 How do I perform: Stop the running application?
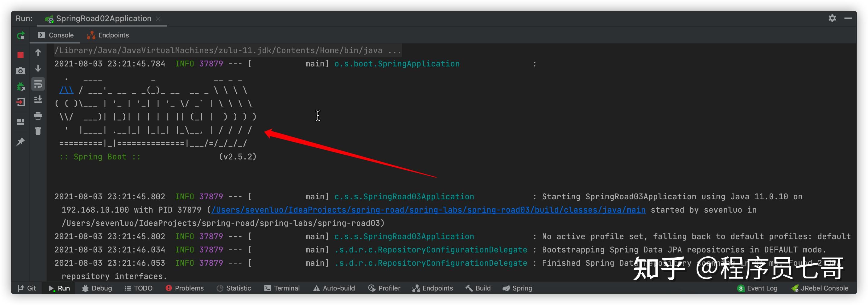click(x=21, y=55)
